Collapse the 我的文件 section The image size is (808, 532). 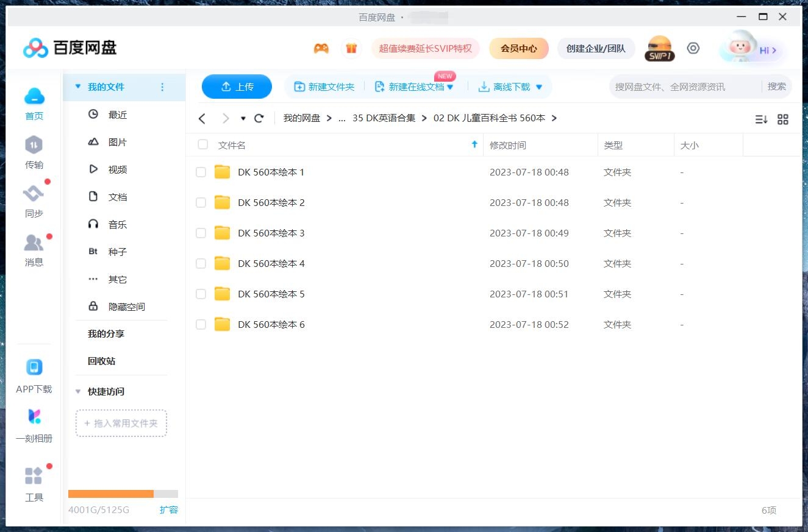coord(78,87)
